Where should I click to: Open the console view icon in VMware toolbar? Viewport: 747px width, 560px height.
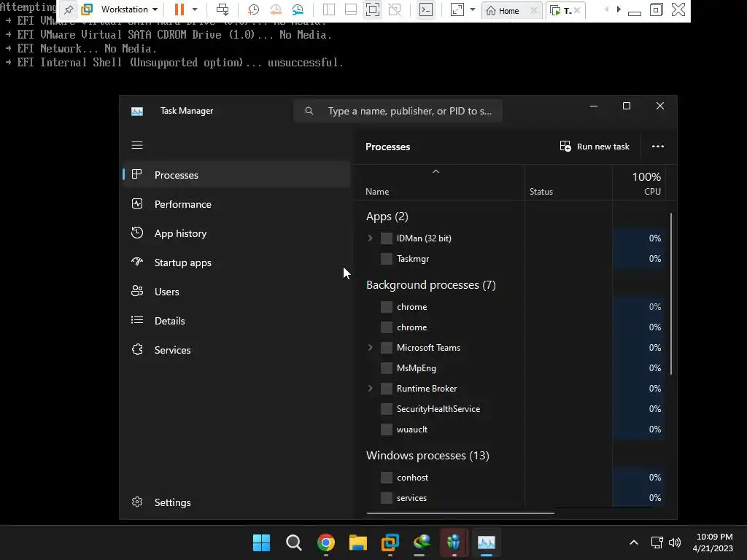pos(426,9)
